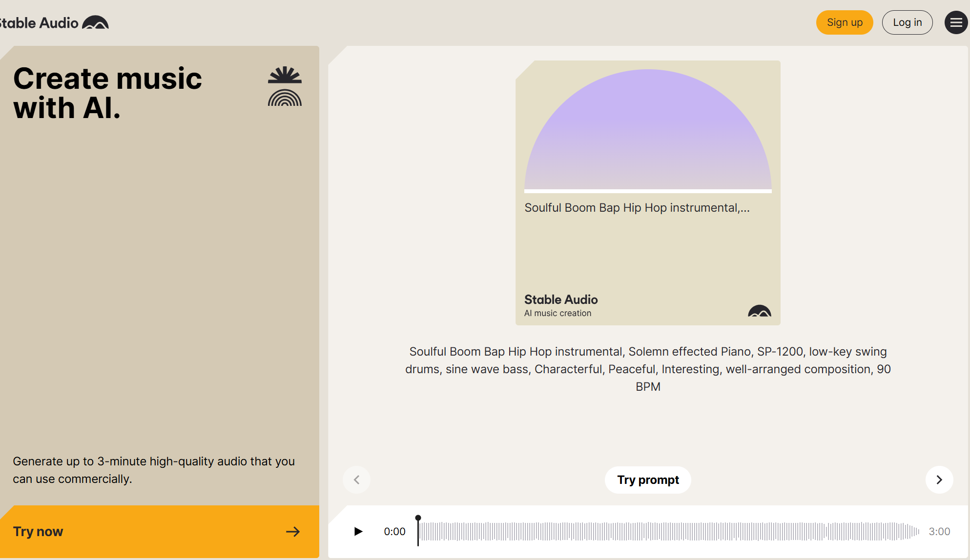Play the audio sample
970x560 pixels.
pyautogui.click(x=358, y=531)
